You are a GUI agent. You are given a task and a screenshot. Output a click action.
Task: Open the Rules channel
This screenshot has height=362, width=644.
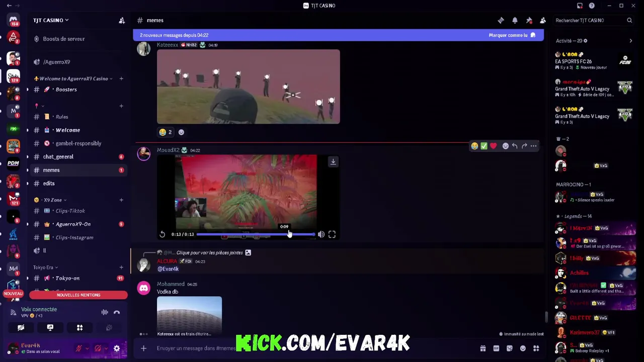click(78, 117)
